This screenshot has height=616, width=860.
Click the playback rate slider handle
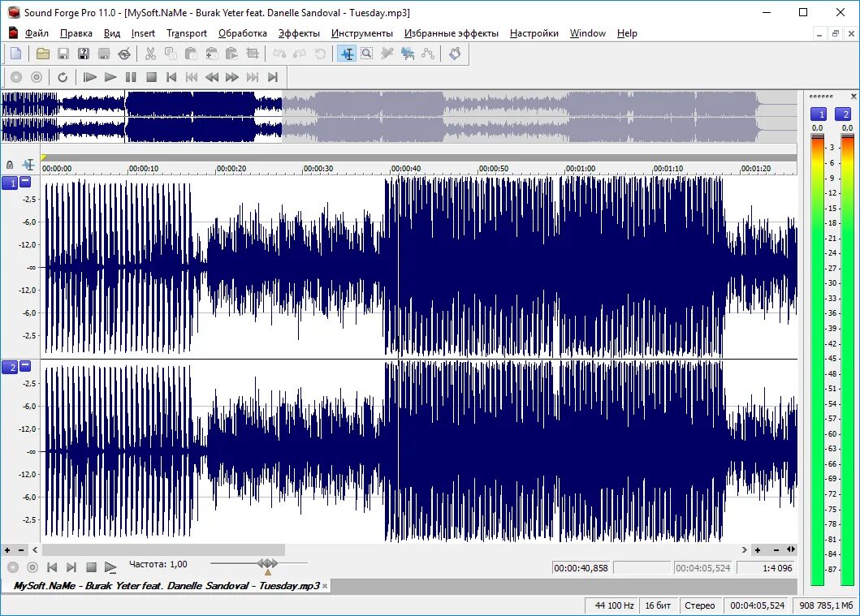point(268,563)
